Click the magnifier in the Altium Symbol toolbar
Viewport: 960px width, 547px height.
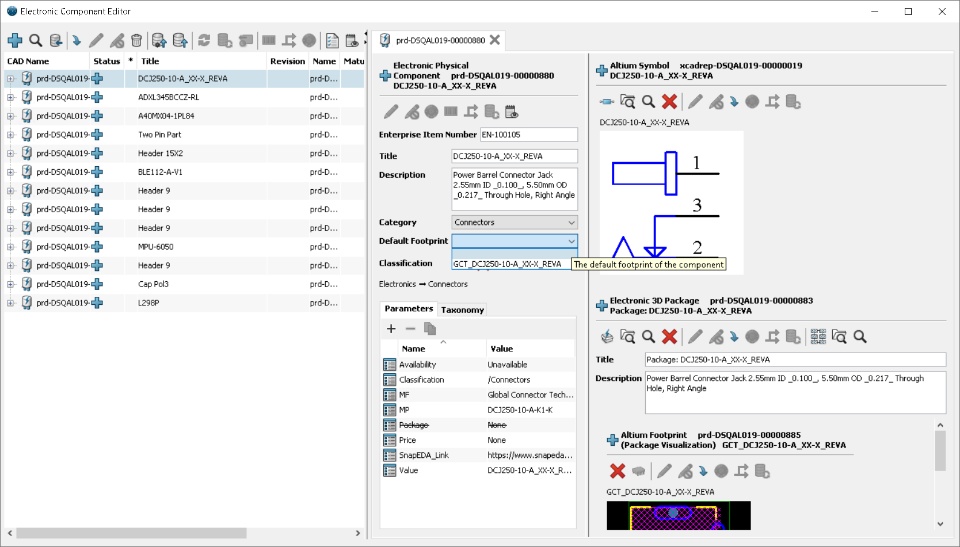(648, 102)
